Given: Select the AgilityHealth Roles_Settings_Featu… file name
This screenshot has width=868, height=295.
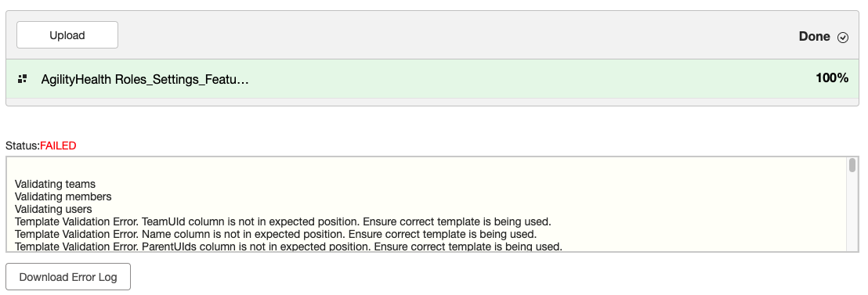Looking at the screenshot, I should [145, 80].
